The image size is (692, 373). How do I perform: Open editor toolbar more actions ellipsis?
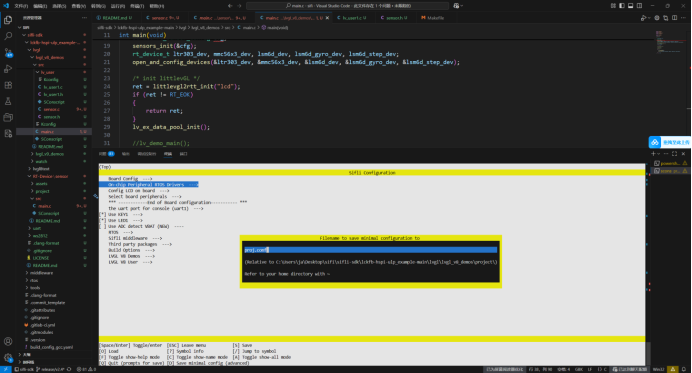[x=684, y=18]
